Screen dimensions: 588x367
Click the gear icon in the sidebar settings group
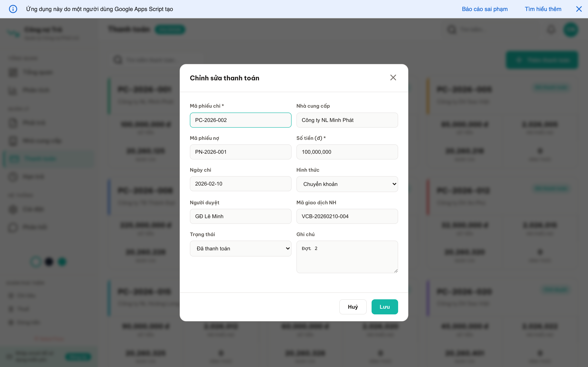(x=13, y=209)
